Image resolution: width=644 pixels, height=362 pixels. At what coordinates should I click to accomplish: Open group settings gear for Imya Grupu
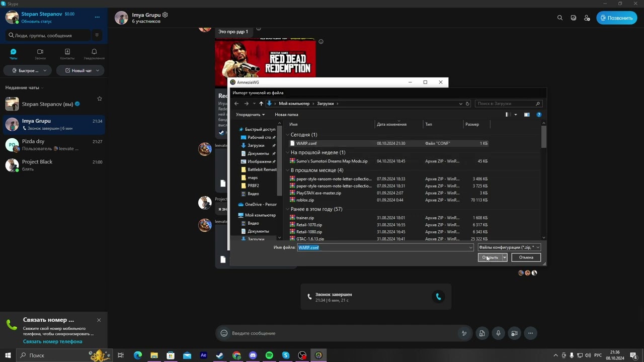[165, 15]
